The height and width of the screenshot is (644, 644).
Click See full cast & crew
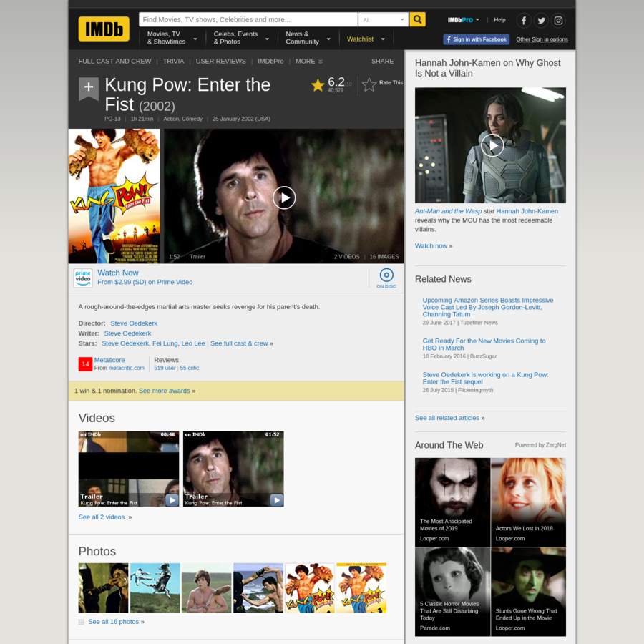(239, 343)
